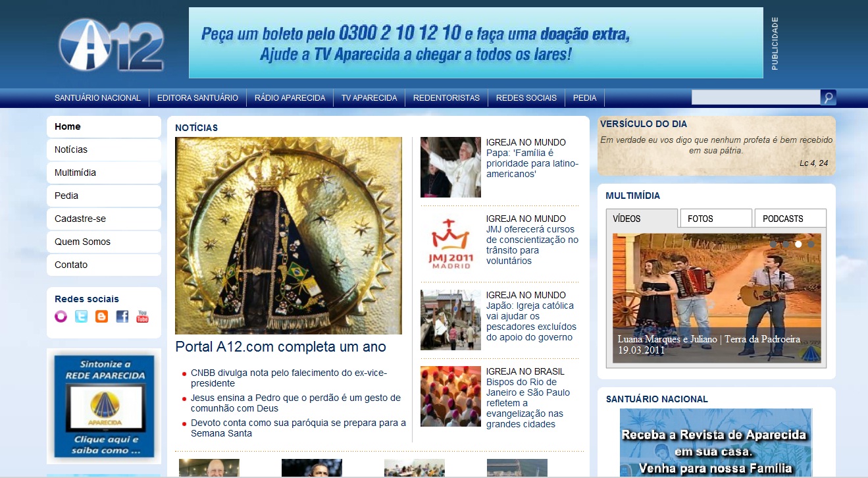The height and width of the screenshot is (478, 868).
Task: Open the Facebook social icon
Action: coord(122,317)
